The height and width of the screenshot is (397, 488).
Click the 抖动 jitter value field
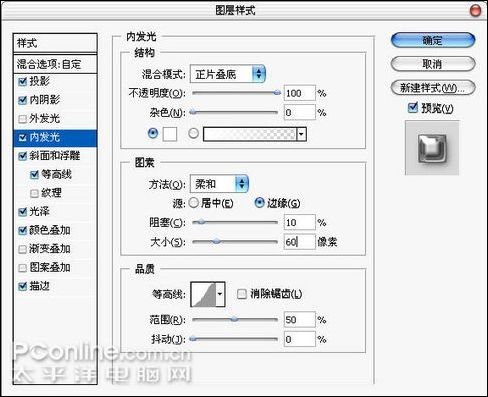[299, 339]
